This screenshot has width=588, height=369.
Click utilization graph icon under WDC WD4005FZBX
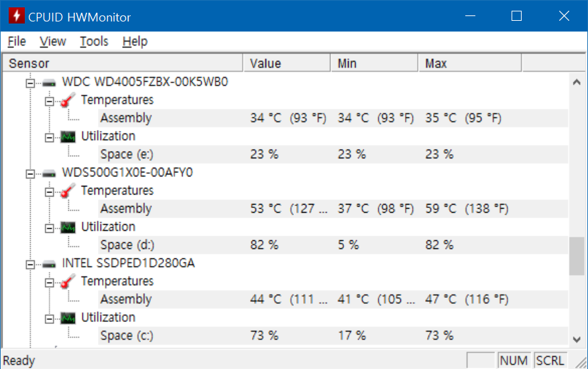pos(68,137)
